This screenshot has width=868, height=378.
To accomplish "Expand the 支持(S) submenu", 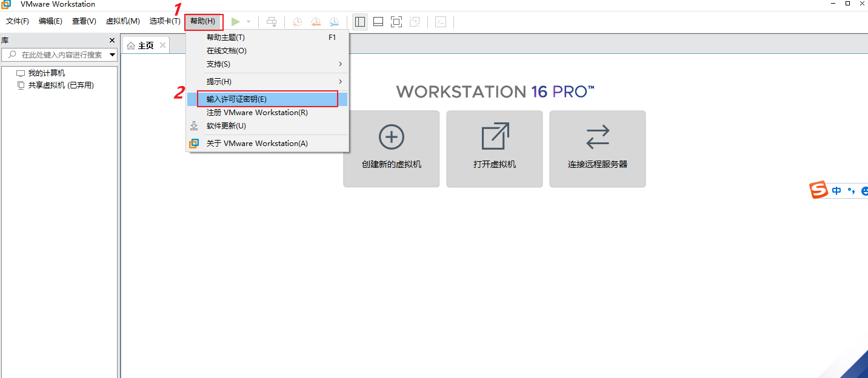I will pos(267,64).
